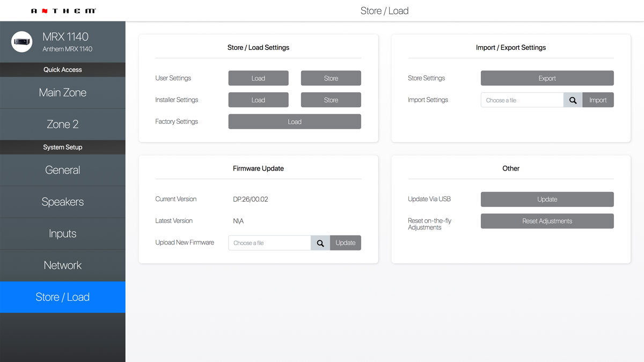This screenshot has height=362, width=644.
Task: Select Inputs in the sidebar
Action: (x=63, y=234)
